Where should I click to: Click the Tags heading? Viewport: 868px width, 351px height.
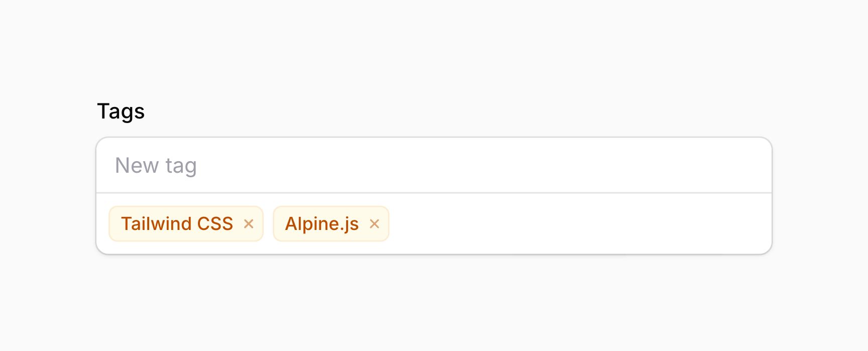tap(122, 111)
